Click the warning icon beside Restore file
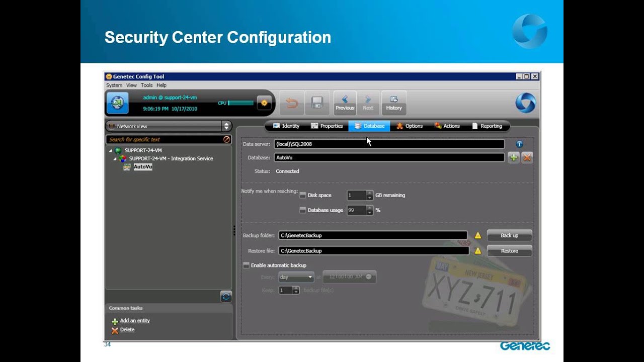This screenshot has width=644, height=362. (x=478, y=251)
